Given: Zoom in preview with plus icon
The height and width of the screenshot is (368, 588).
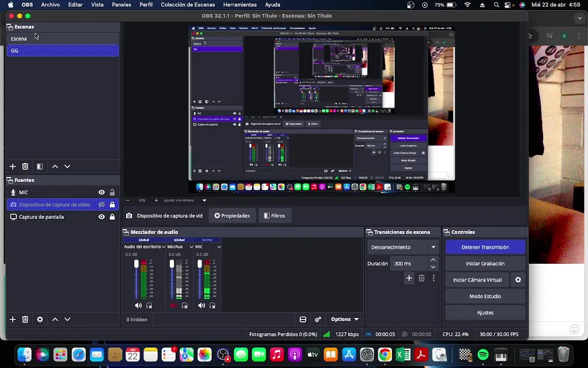Looking at the screenshot, I should coord(156,200).
